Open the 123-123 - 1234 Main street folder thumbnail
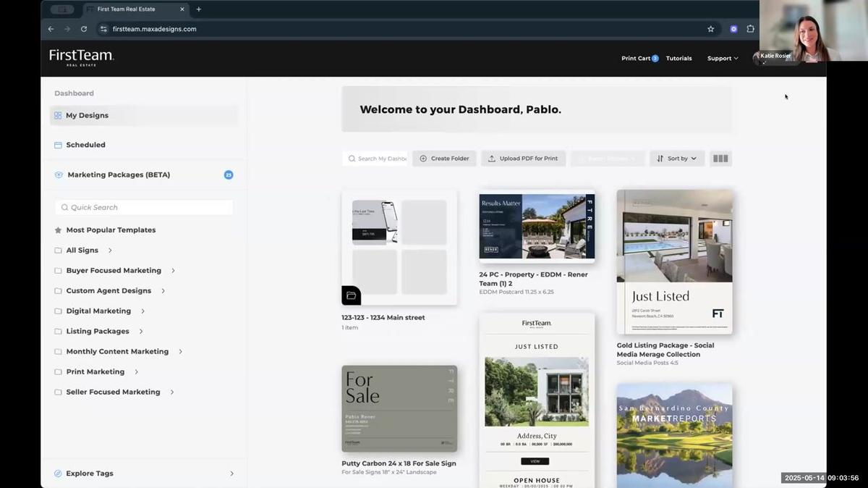Viewport: 868px width, 488px height. click(x=399, y=248)
